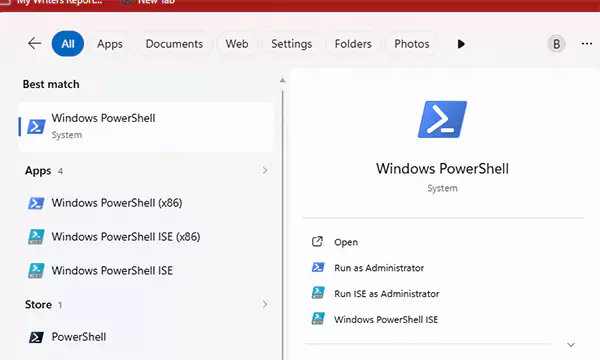Image resolution: width=600 pixels, height=360 pixels.
Task: Click the Run ISE as Administrator icon
Action: (318, 293)
